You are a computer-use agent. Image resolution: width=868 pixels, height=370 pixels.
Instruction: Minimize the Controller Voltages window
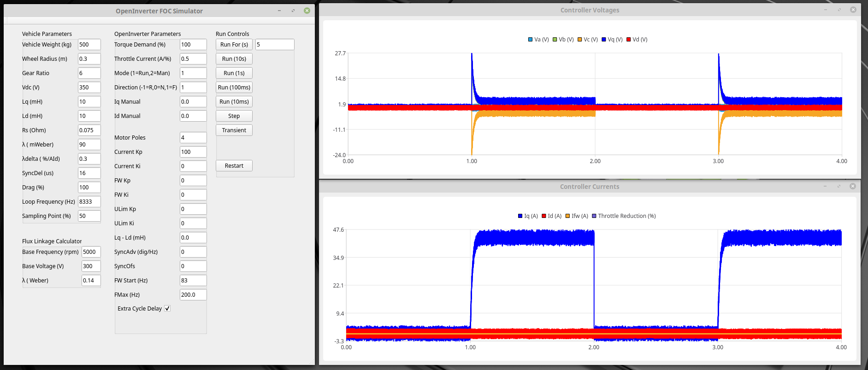click(826, 10)
